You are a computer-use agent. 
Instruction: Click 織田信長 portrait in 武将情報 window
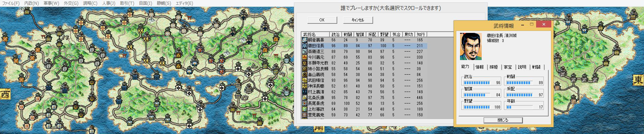[x=471, y=46]
